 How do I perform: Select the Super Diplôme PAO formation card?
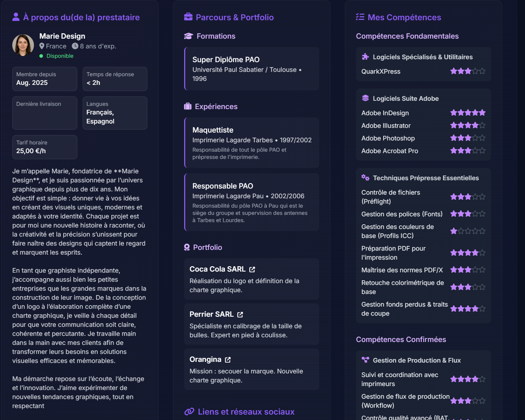(x=252, y=69)
